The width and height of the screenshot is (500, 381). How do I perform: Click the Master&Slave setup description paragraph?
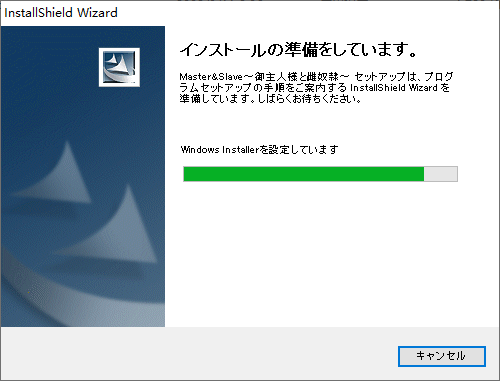316,87
